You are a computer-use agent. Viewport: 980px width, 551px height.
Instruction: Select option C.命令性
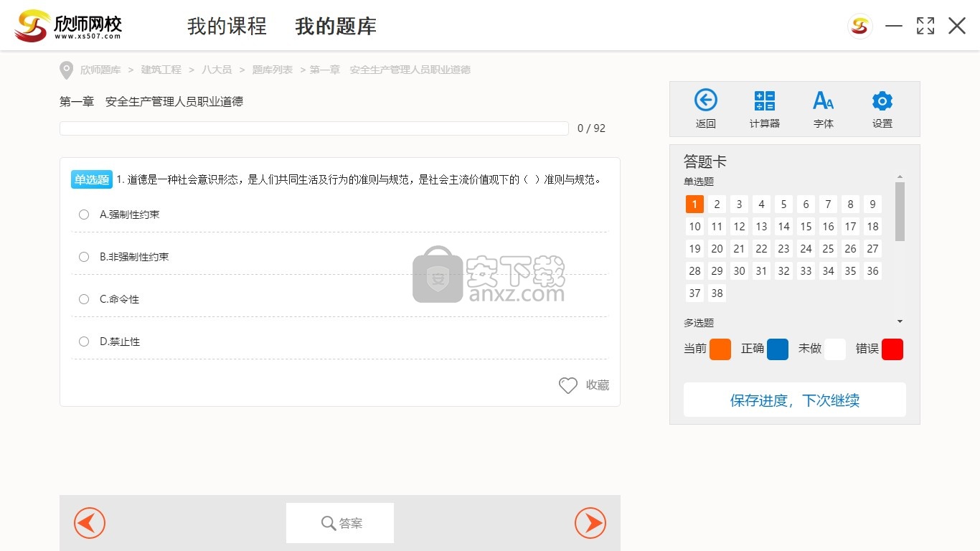pyautogui.click(x=84, y=299)
